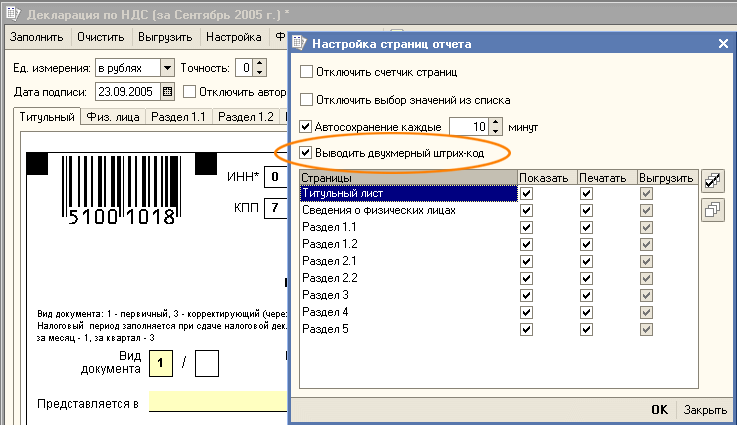
Task: Enable 'Отключить счетчик страниц' checkbox
Action: point(307,72)
